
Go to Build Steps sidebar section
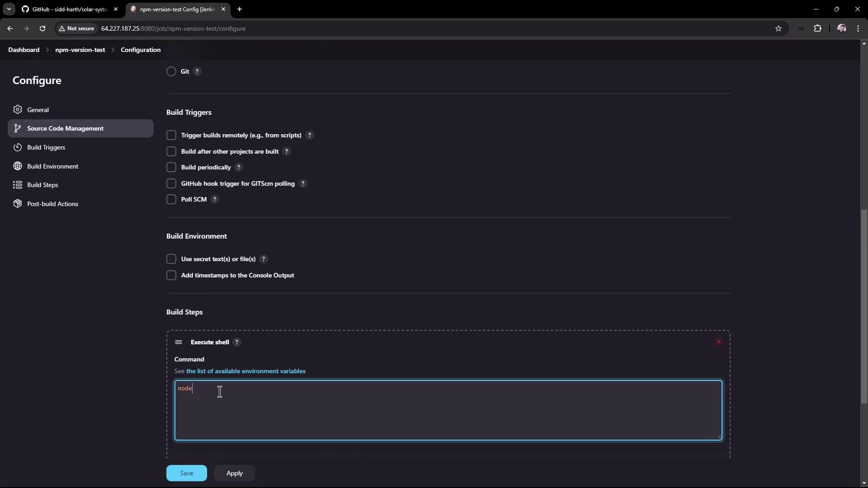pyautogui.click(x=42, y=185)
